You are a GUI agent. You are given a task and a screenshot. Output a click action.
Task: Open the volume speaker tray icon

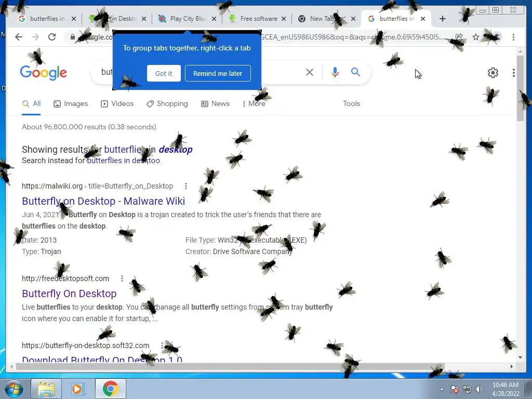pos(480,389)
